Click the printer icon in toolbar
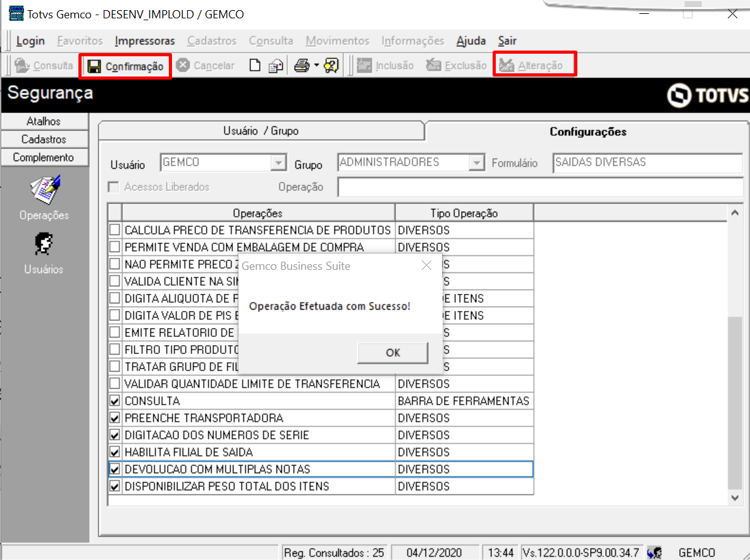Viewport: 750px width, 560px height. (302, 66)
